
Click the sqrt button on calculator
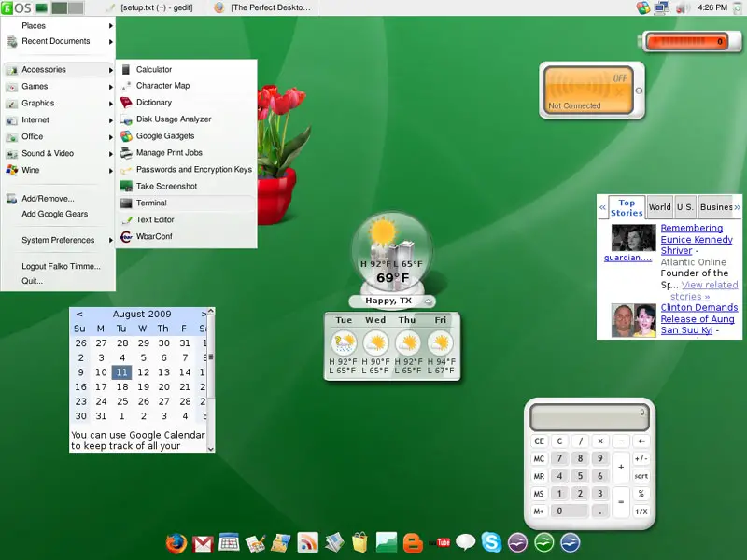click(x=641, y=476)
